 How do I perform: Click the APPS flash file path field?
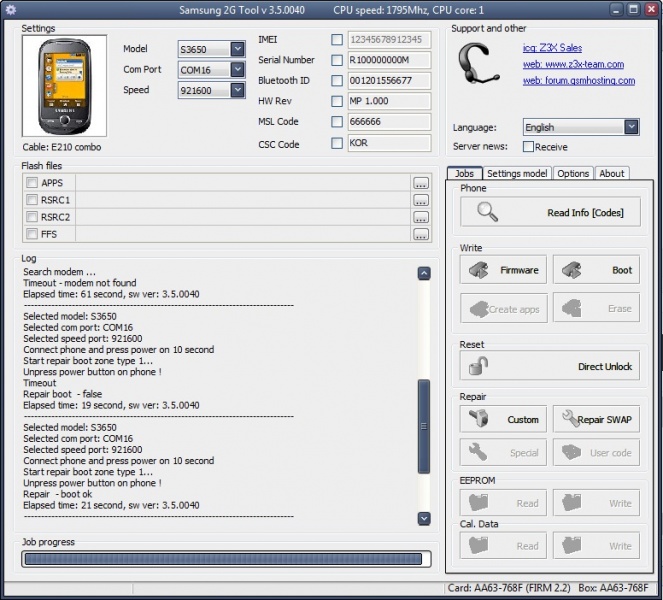coord(243,183)
